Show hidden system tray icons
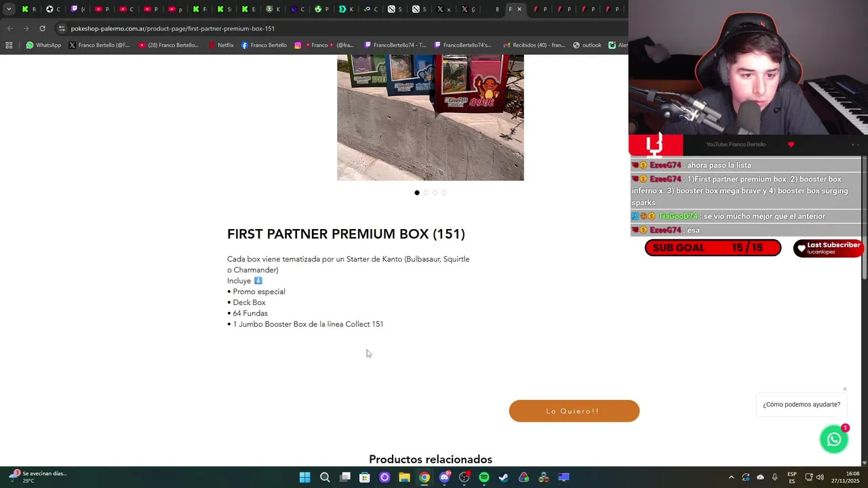Viewport: 868px width, 488px height. (731, 477)
